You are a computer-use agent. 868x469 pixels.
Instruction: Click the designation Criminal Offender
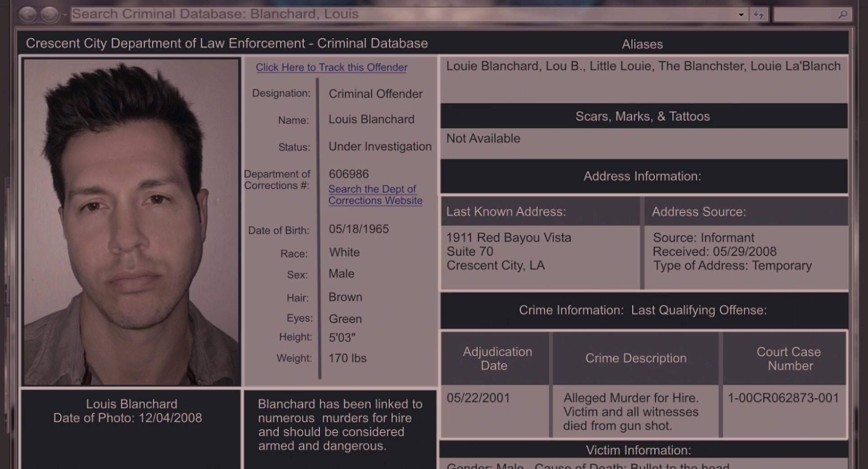[x=375, y=94]
